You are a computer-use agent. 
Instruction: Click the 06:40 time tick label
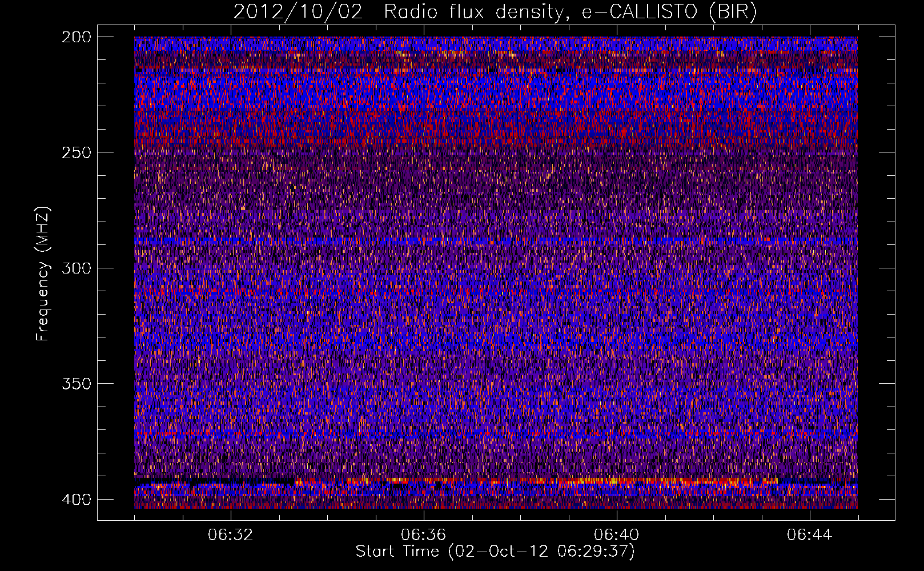617,535
